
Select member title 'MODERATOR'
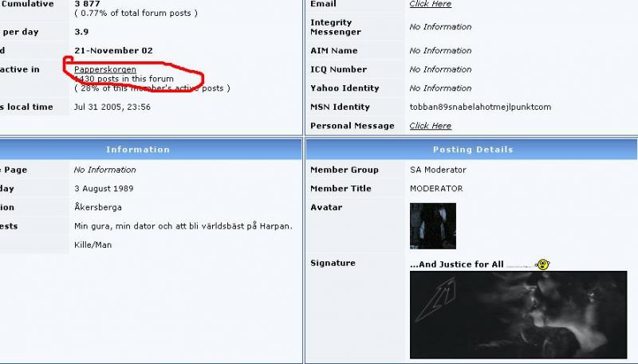click(x=436, y=189)
